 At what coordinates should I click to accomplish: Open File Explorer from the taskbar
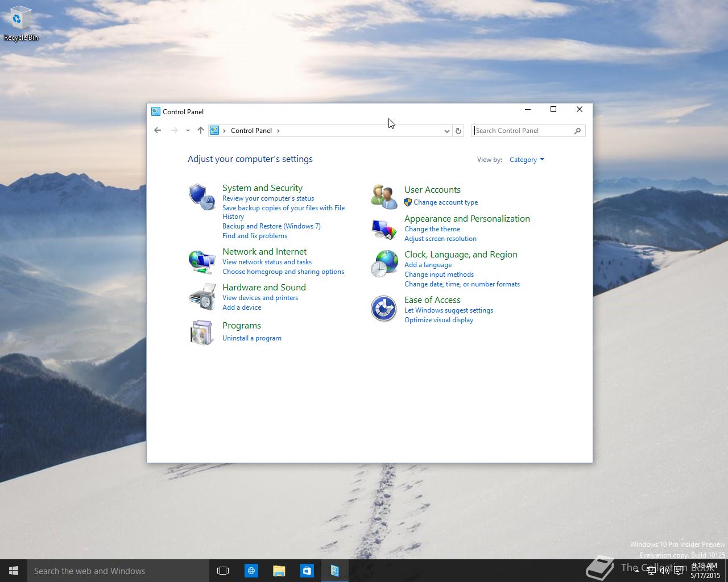point(279,571)
